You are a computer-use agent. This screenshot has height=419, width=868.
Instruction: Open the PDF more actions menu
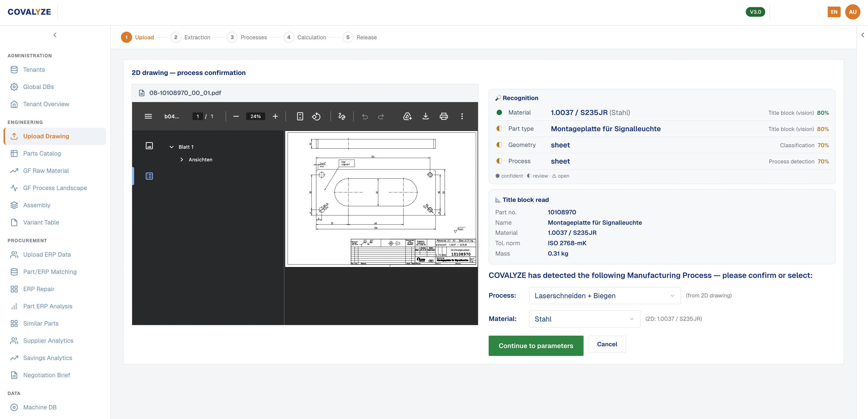point(462,116)
